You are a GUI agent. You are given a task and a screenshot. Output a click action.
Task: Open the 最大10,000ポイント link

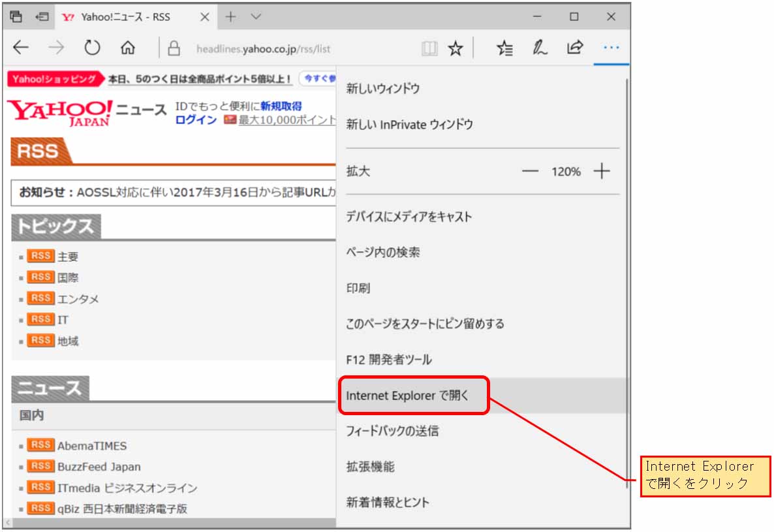286,120
